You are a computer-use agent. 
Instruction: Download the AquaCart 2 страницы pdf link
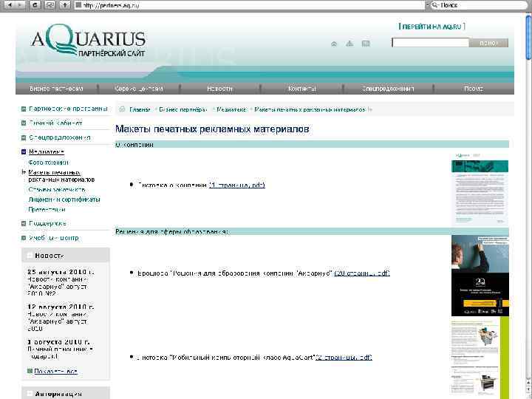pyautogui.click(x=344, y=358)
